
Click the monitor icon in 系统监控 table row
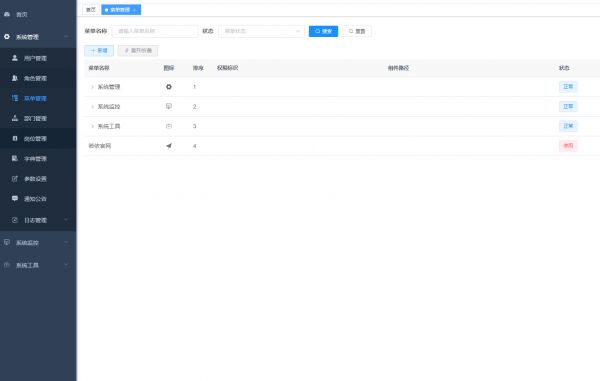click(169, 106)
